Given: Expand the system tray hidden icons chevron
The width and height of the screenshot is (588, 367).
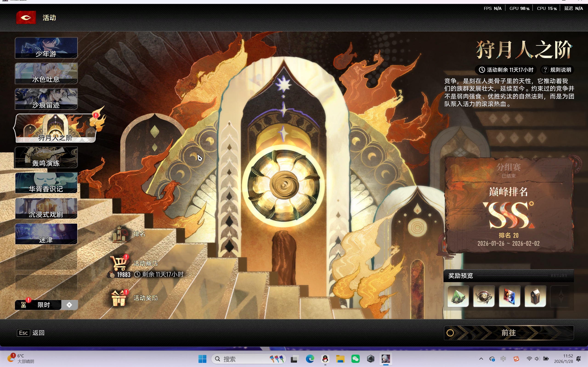Looking at the screenshot, I should tap(481, 359).
